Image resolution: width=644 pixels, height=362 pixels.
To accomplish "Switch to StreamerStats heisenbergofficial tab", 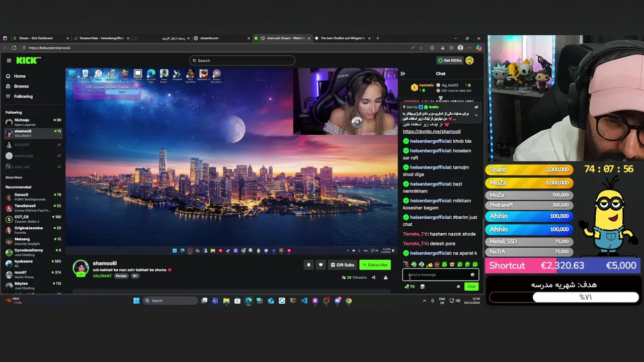I will click(101, 38).
